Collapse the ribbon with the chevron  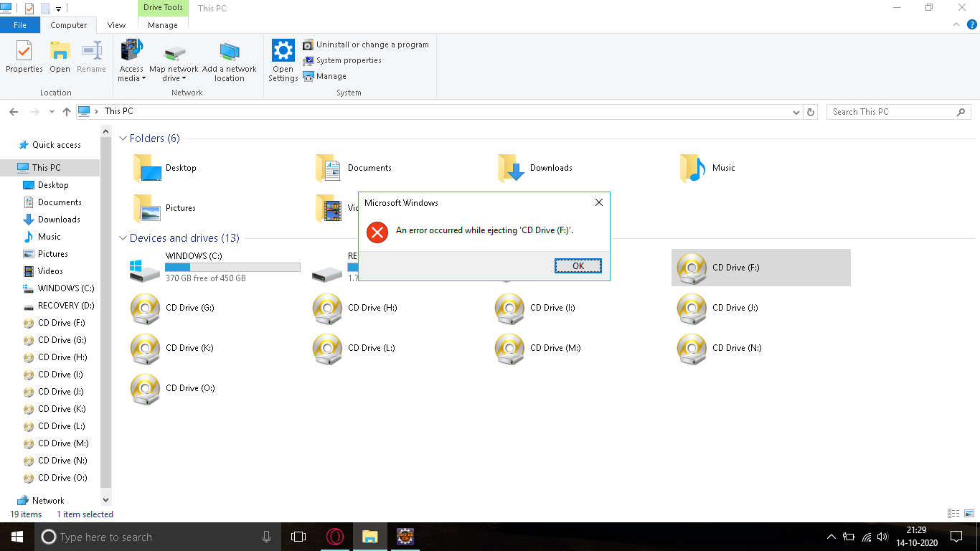click(956, 24)
